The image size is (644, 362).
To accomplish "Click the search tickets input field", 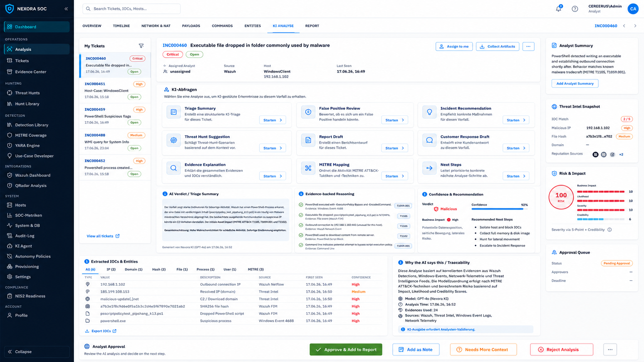I will point(131,8).
